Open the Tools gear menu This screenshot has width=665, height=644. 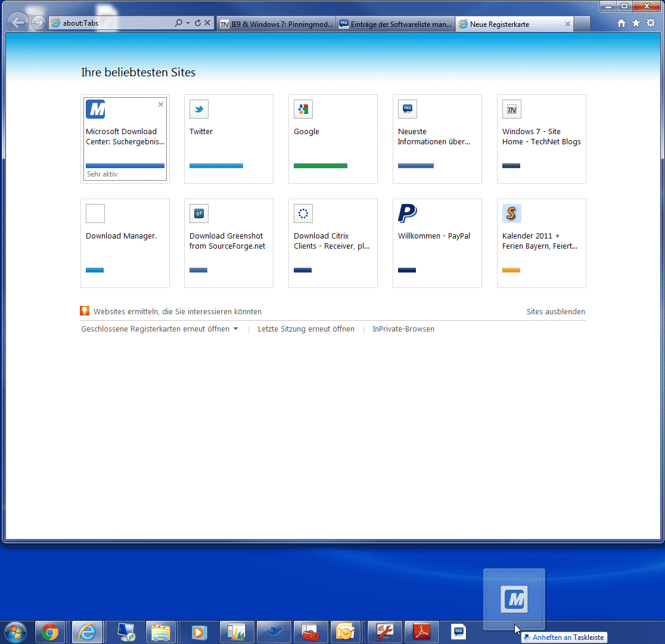(651, 23)
